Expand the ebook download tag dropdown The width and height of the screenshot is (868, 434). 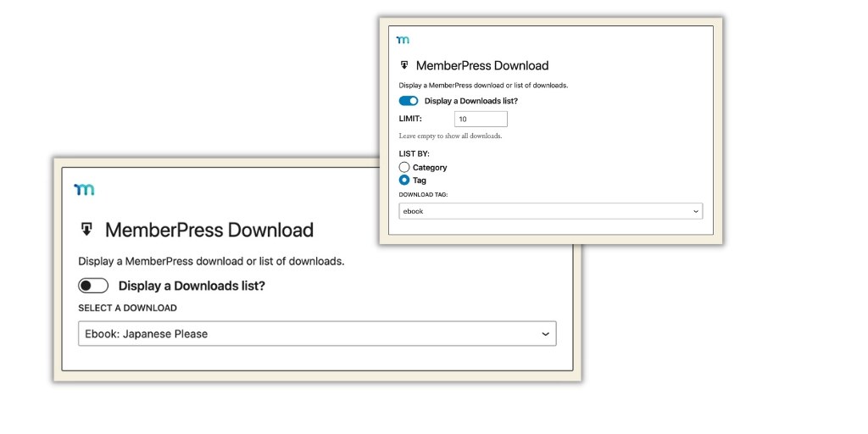550,211
